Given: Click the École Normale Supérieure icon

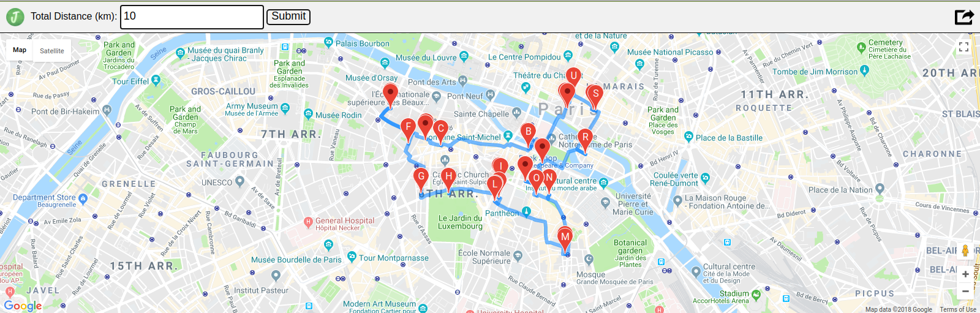Looking at the screenshot, I should [x=518, y=255].
